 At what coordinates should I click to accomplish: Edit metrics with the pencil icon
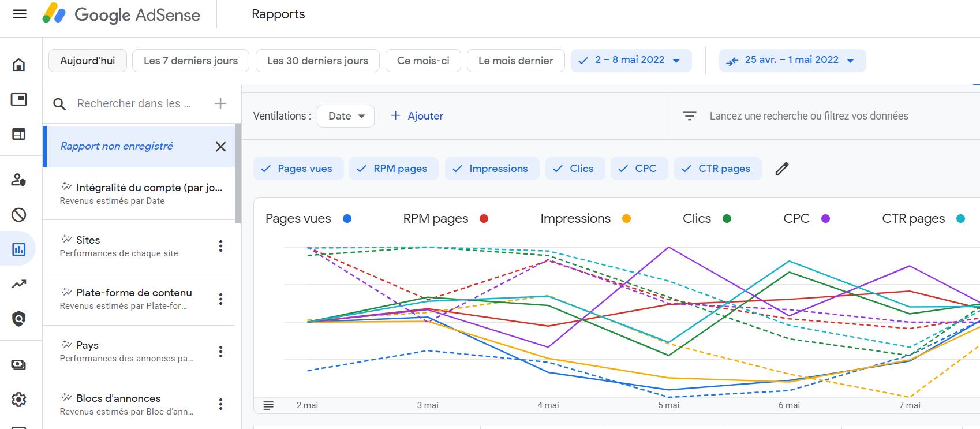click(781, 169)
